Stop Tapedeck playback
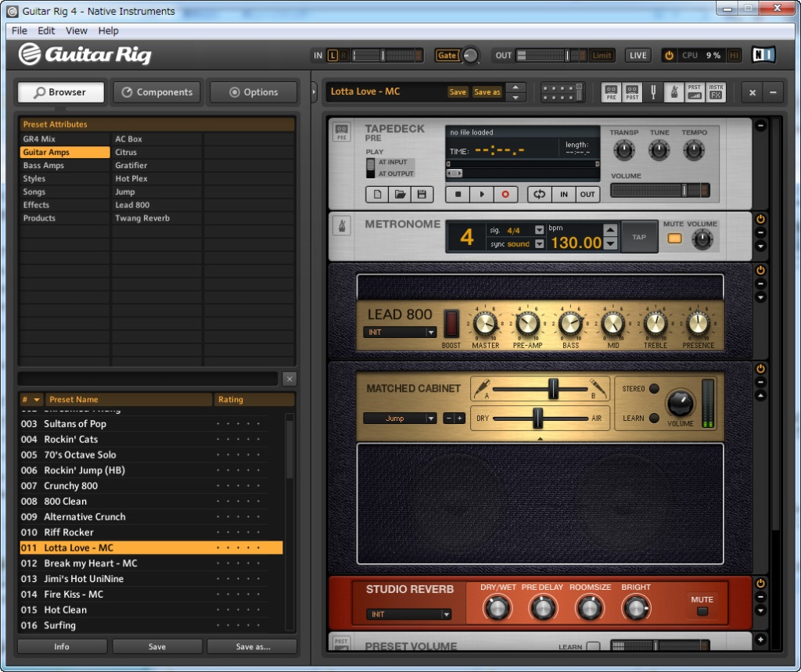801x672 pixels. 458,194
